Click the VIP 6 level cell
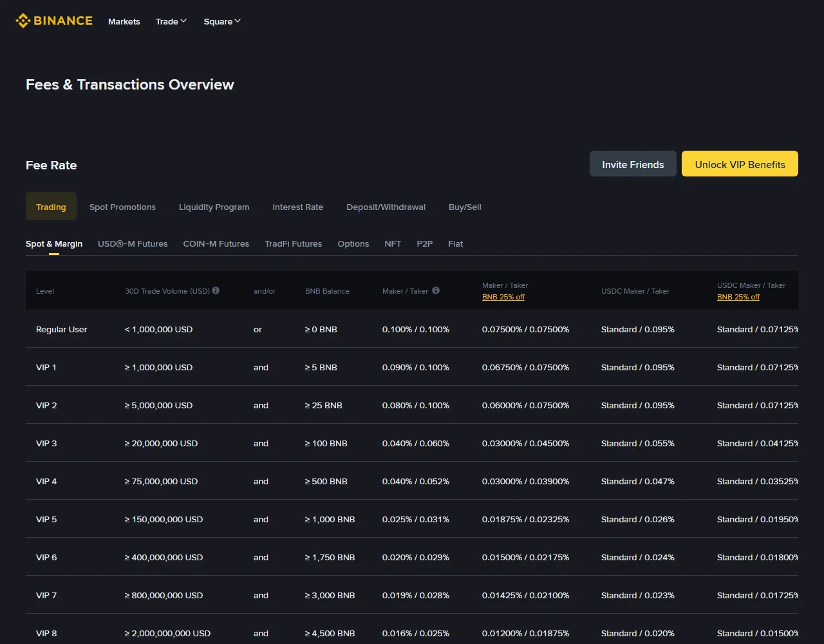 point(46,557)
